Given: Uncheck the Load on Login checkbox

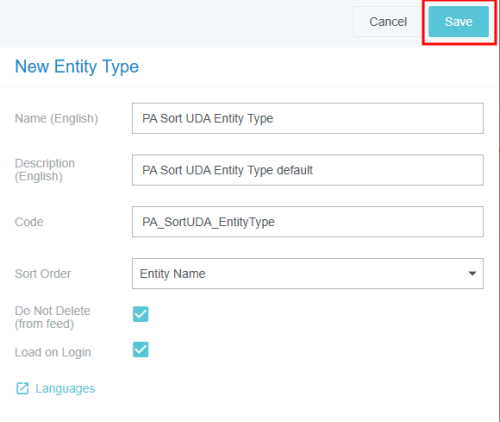Looking at the screenshot, I should [141, 349].
